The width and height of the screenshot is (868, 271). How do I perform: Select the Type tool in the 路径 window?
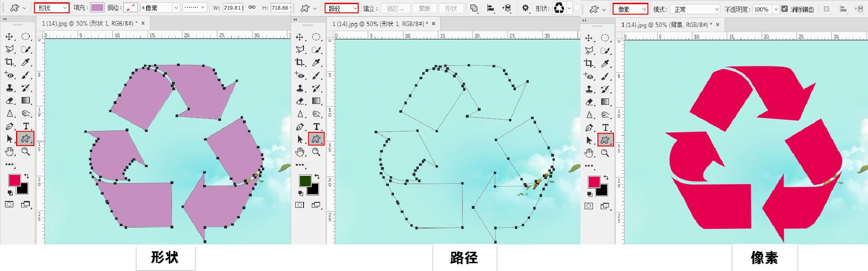click(316, 127)
